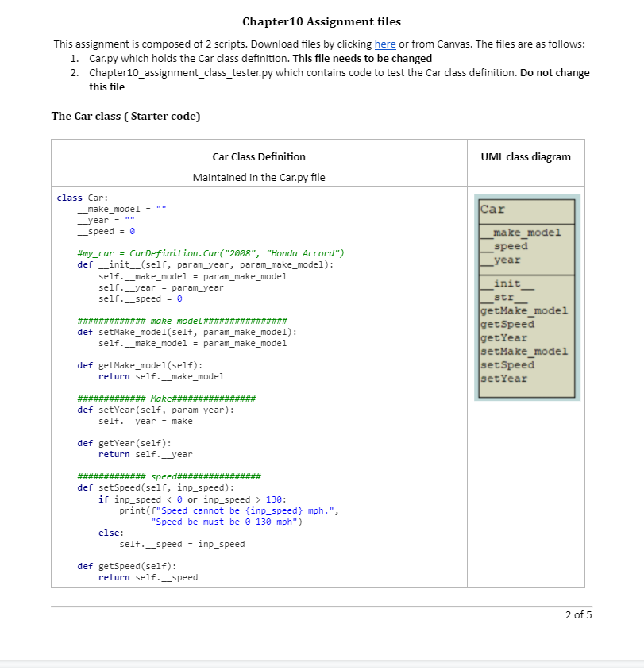Click the Car.py file name text
Screen dimensions: 644x670
pyautogui.click(x=102, y=57)
